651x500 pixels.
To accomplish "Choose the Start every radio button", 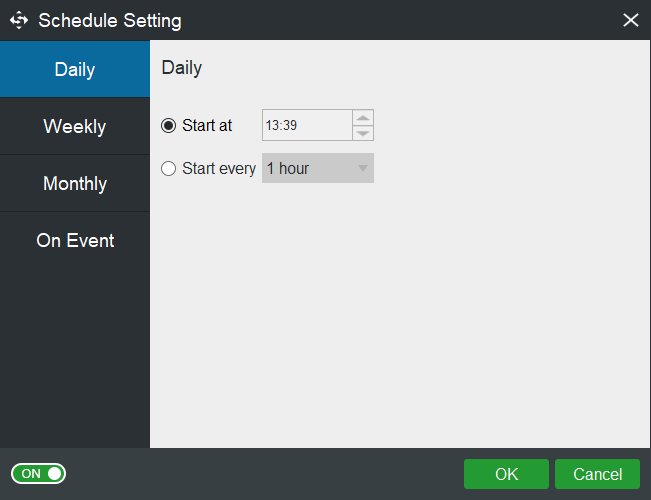I will click(168, 169).
